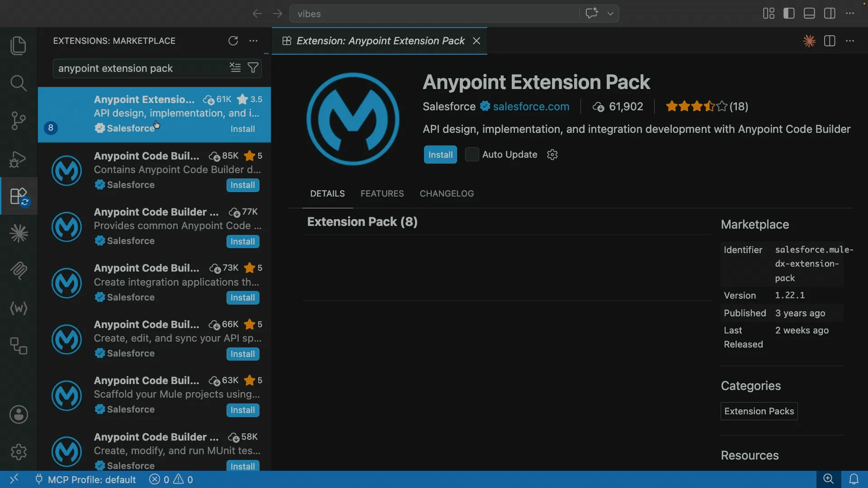Open the extension search filter menu

254,68
